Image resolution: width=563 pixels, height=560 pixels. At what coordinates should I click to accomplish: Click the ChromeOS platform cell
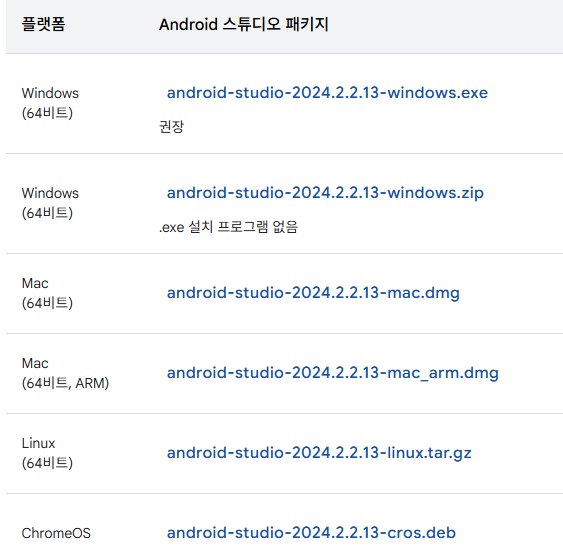click(x=56, y=533)
